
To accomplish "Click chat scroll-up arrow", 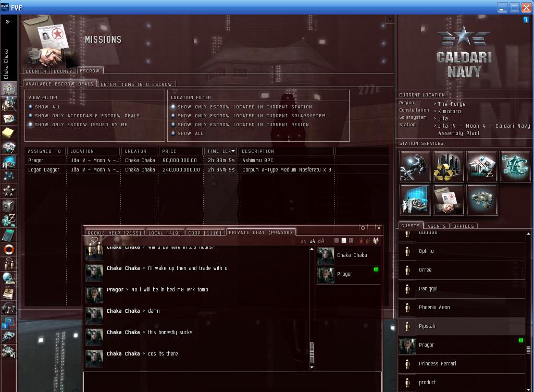I will coord(312,249).
